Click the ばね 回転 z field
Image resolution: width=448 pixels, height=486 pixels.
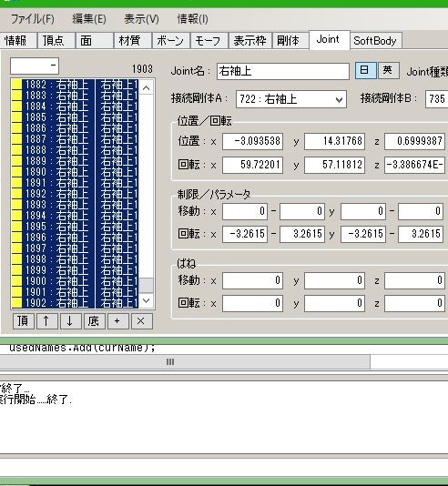tap(415, 303)
